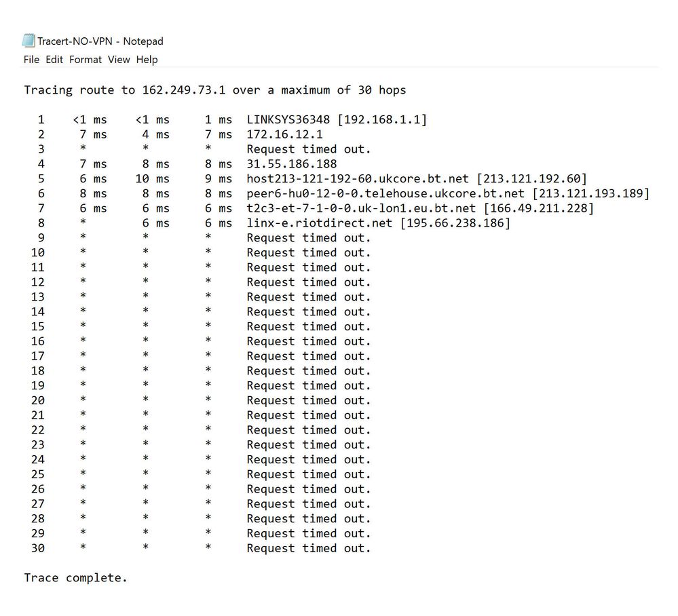
Task: Open the Help menu
Action: click(x=147, y=60)
